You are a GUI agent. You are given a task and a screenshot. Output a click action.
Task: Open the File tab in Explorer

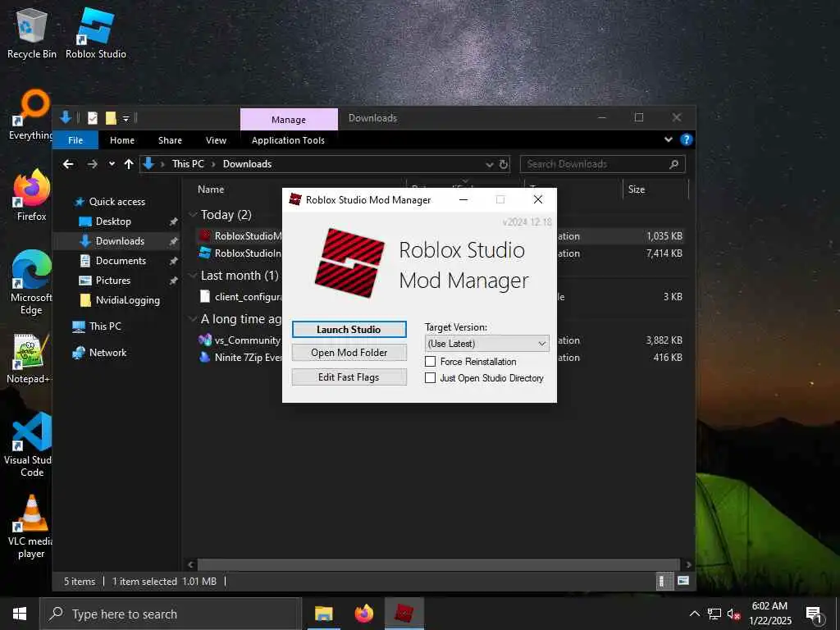(x=75, y=140)
